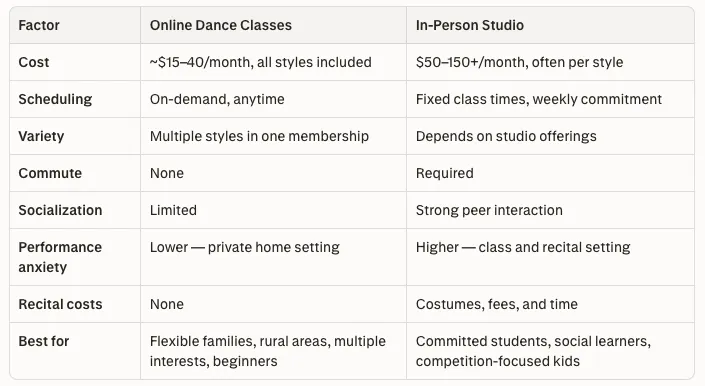Select the Scheduling row label
The image size is (705, 386).
(55, 99)
